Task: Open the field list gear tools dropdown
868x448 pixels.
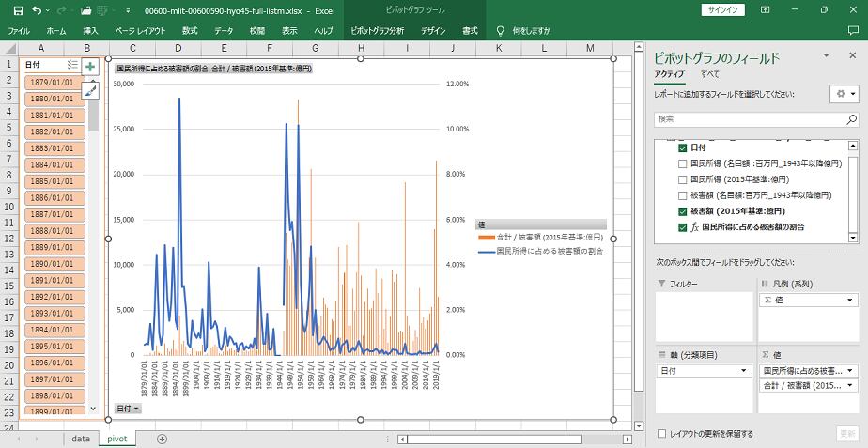Action: [x=844, y=94]
